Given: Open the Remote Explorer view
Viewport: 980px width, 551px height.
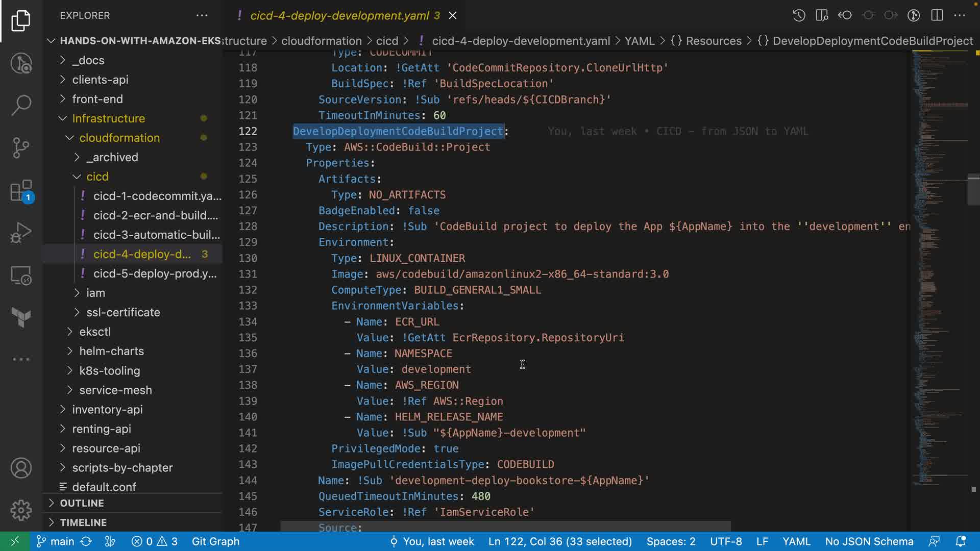Looking at the screenshot, I should click(21, 275).
